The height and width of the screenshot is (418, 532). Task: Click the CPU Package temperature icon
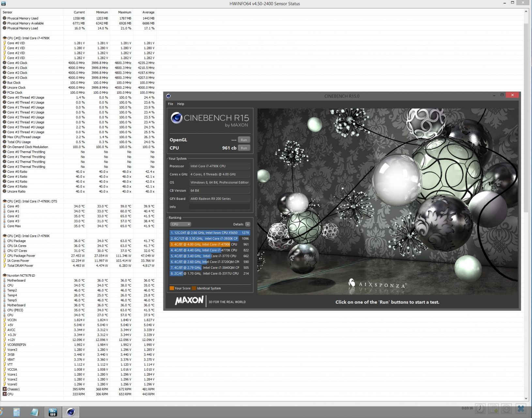tap(5, 241)
